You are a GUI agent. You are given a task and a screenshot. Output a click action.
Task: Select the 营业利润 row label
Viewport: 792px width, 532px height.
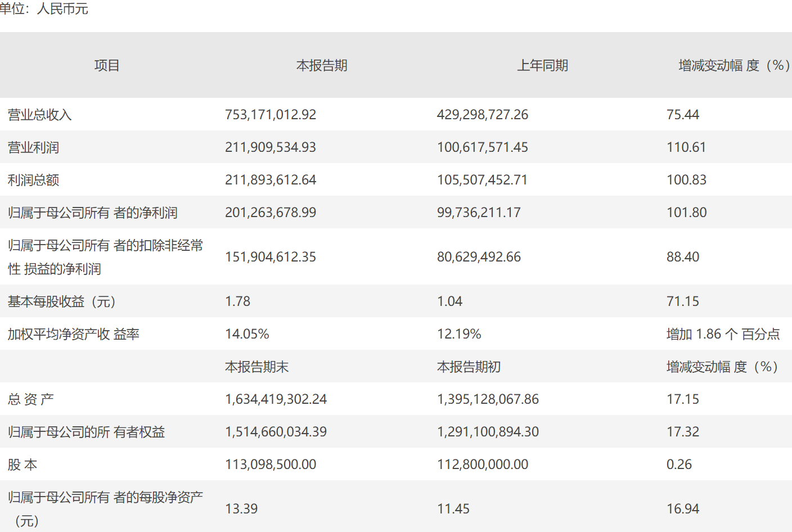(33, 147)
